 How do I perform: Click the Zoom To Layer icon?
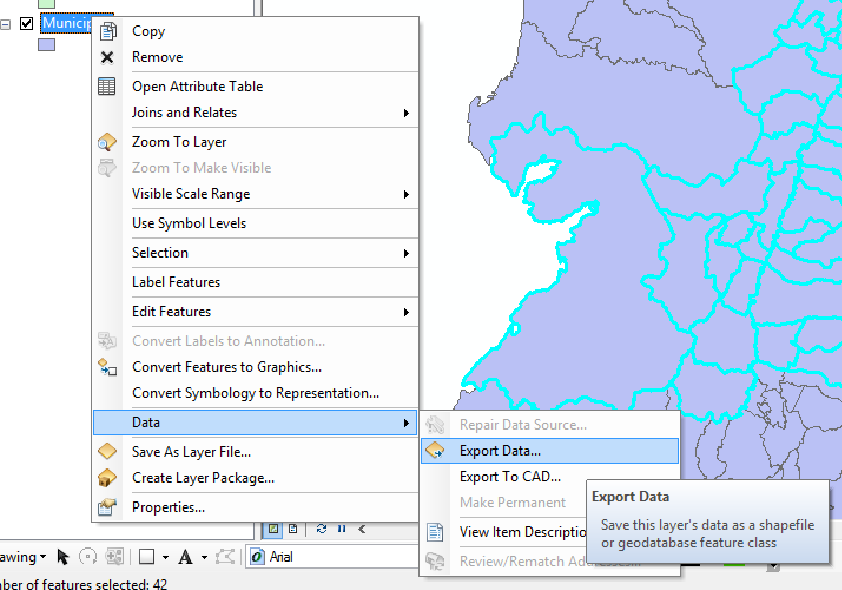107,142
